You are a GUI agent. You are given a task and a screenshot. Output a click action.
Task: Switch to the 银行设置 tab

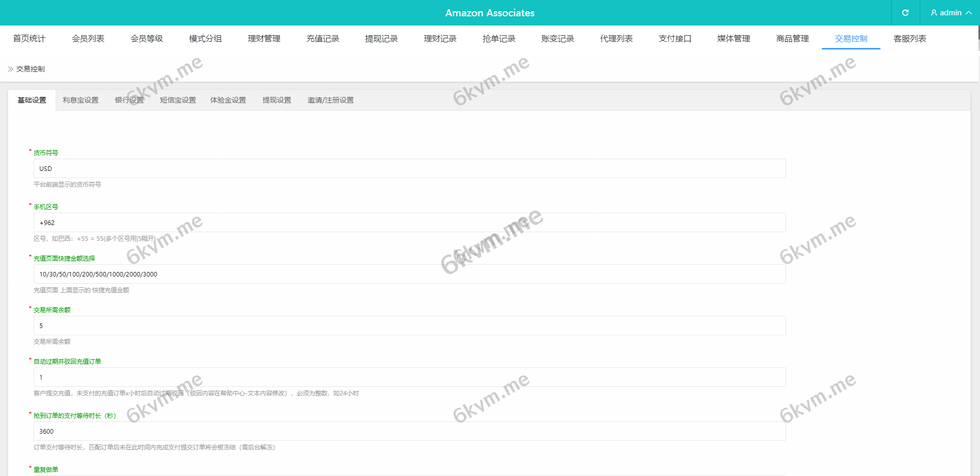point(129,100)
